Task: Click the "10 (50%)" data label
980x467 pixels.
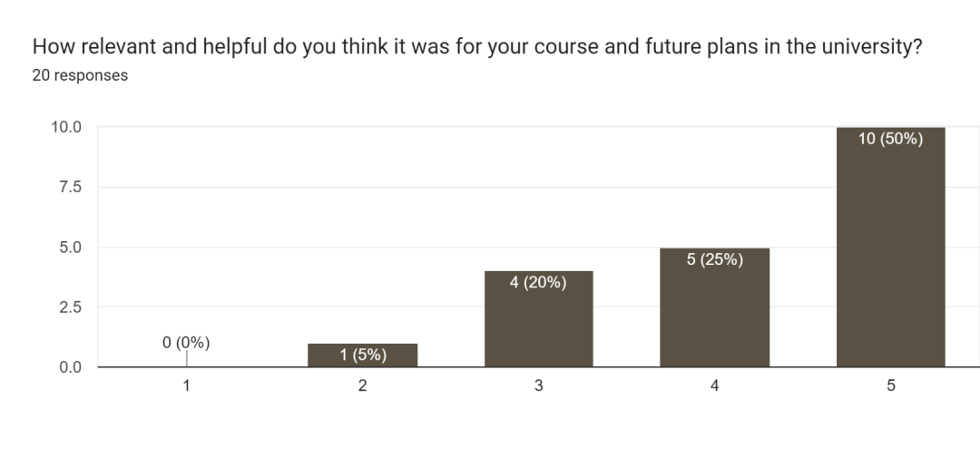Action: (890, 139)
